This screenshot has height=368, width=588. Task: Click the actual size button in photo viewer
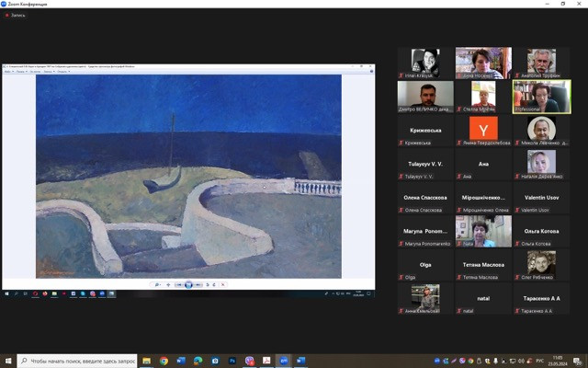(x=167, y=284)
